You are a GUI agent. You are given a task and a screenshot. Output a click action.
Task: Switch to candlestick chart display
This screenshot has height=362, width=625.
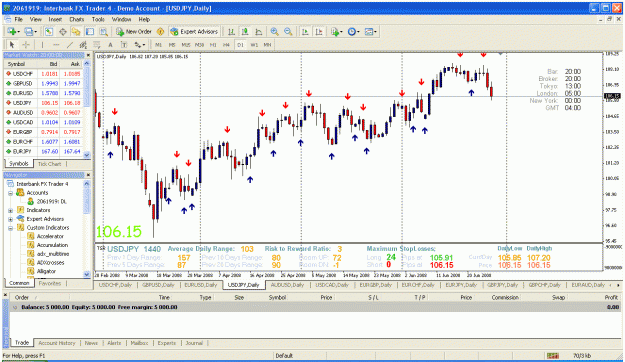tap(245, 31)
